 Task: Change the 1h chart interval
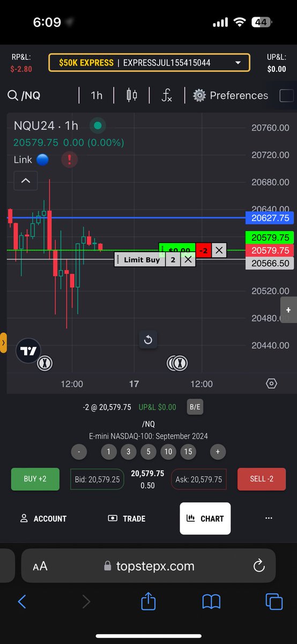coord(96,96)
